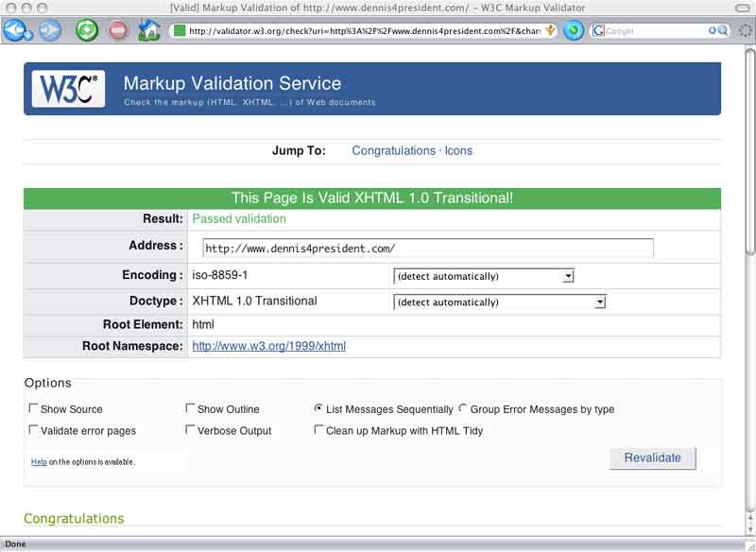Click the 'iso-8859-1' encoding value

pyautogui.click(x=220, y=275)
